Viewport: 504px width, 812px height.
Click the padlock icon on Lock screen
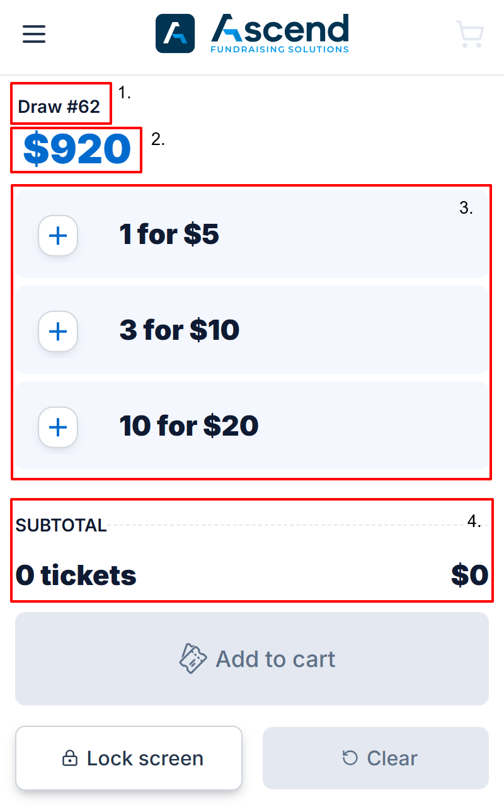[x=70, y=758]
